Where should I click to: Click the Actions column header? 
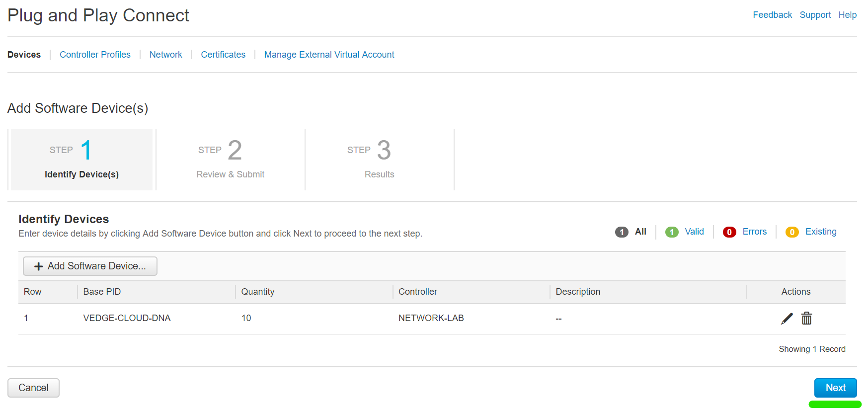click(x=796, y=292)
